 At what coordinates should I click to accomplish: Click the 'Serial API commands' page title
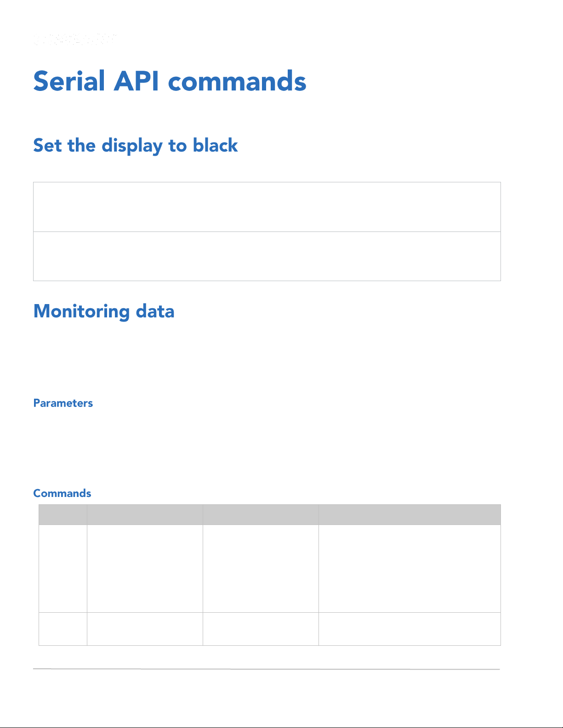click(x=170, y=81)
